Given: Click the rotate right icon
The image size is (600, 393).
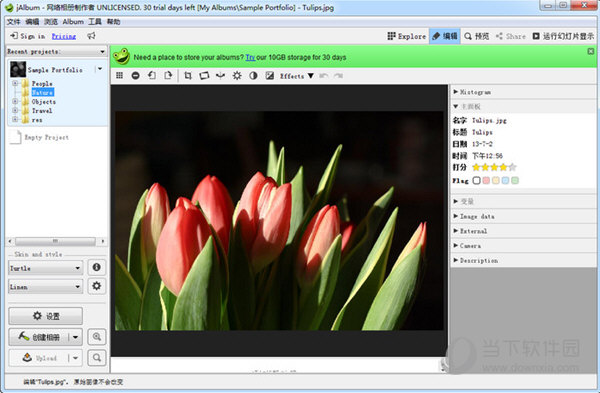Looking at the screenshot, I should click(x=168, y=76).
